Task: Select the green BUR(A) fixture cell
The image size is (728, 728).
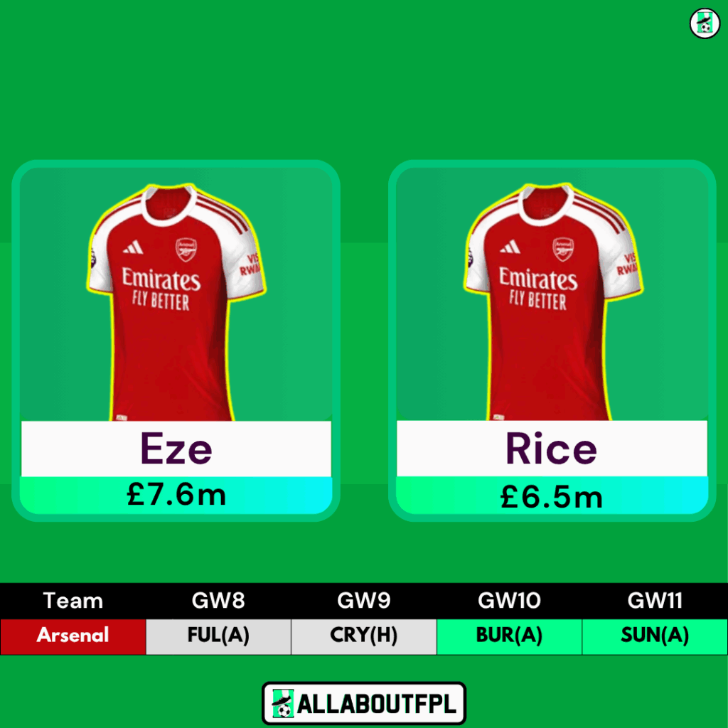Action: (509, 636)
